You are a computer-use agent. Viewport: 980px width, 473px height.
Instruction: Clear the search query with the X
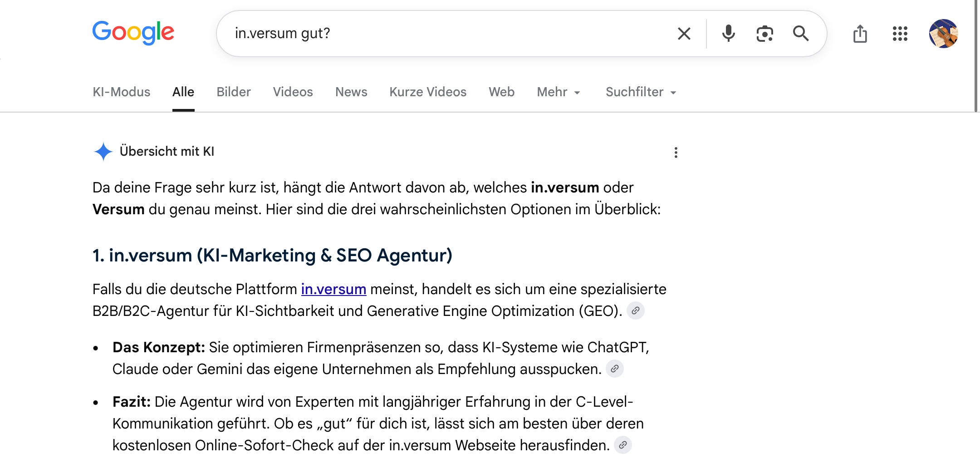click(684, 34)
